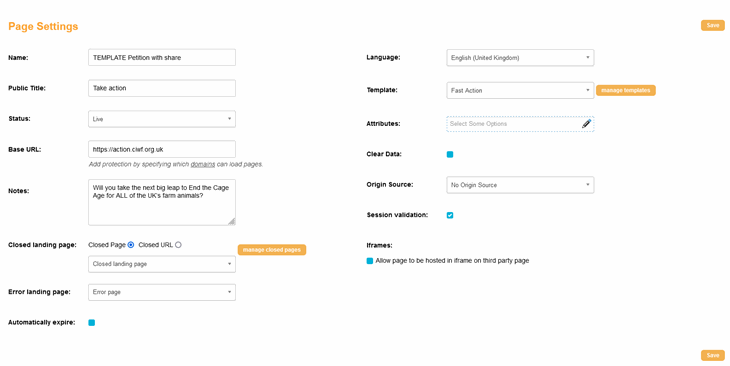Select the Closed Page radio button

(x=131, y=245)
